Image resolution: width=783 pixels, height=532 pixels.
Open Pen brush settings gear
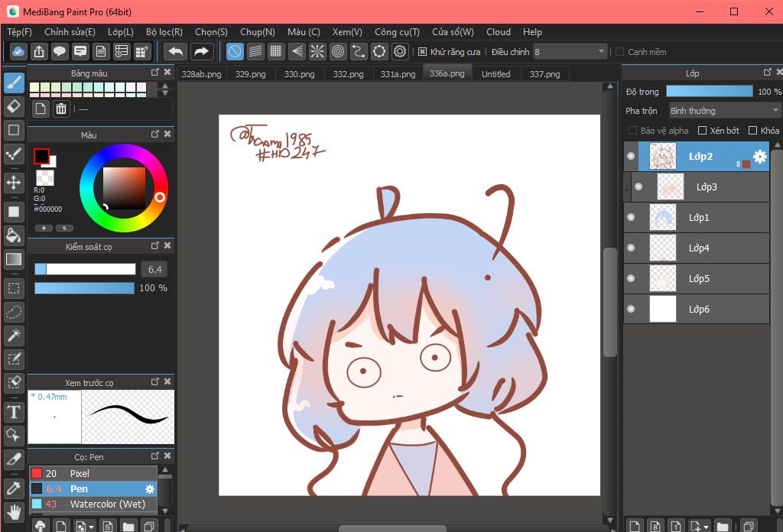click(149, 489)
